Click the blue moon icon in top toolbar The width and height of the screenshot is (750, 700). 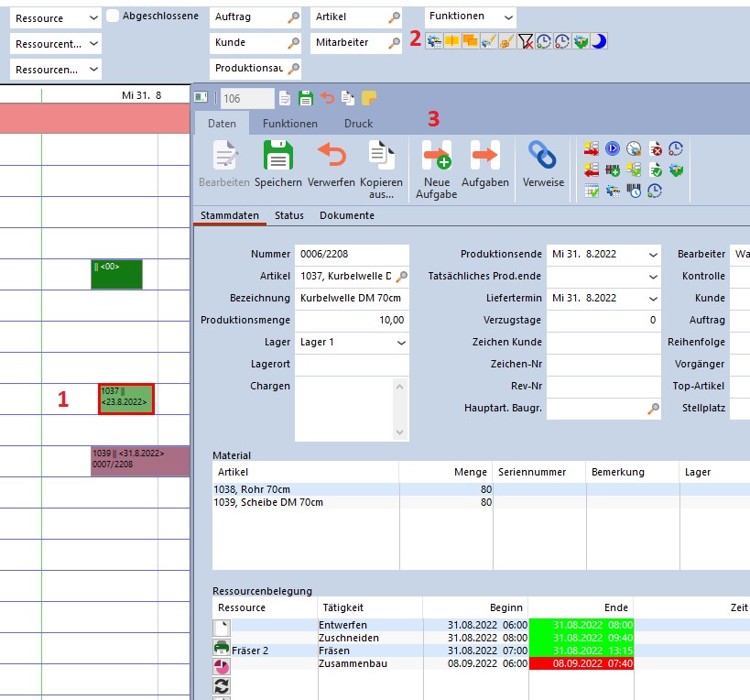[x=599, y=41]
